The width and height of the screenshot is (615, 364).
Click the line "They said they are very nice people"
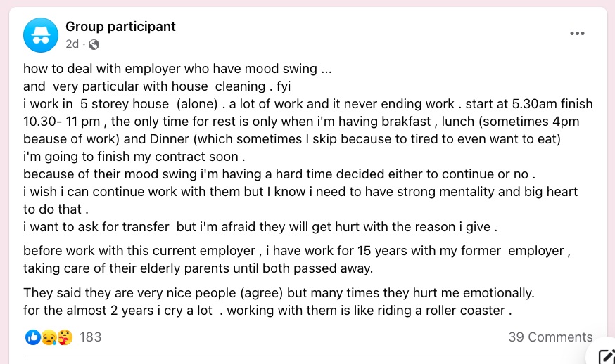(279, 293)
